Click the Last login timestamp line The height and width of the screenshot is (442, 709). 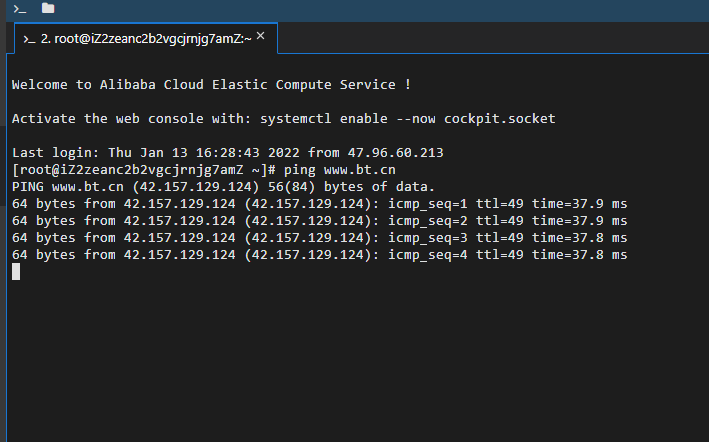227,152
